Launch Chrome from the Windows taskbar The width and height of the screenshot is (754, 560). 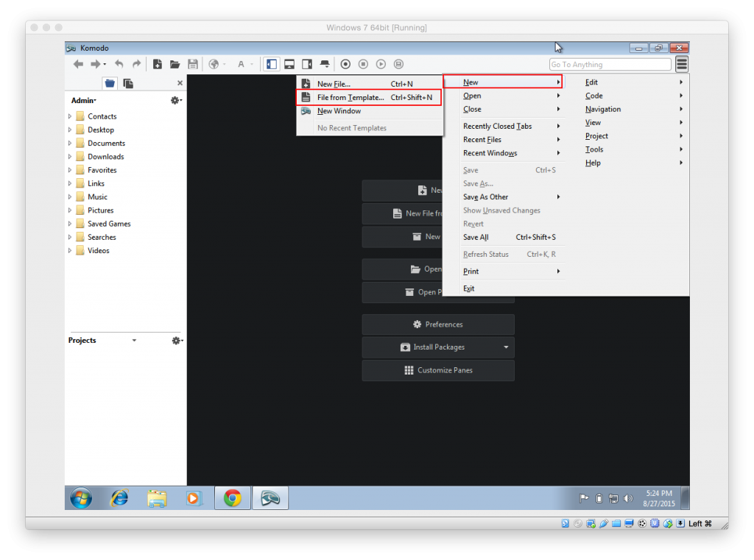coord(233,498)
